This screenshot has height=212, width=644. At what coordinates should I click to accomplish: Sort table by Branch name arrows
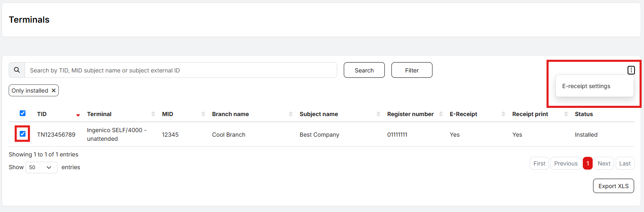point(291,114)
